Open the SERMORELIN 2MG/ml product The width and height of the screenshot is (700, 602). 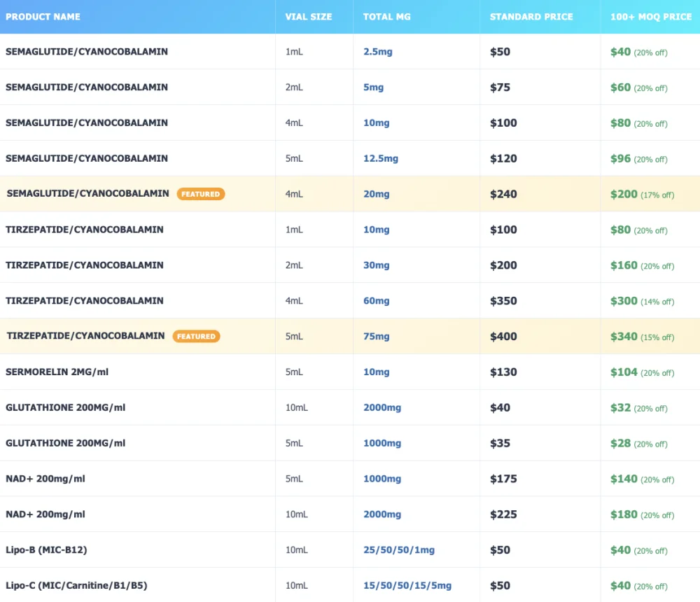57,372
